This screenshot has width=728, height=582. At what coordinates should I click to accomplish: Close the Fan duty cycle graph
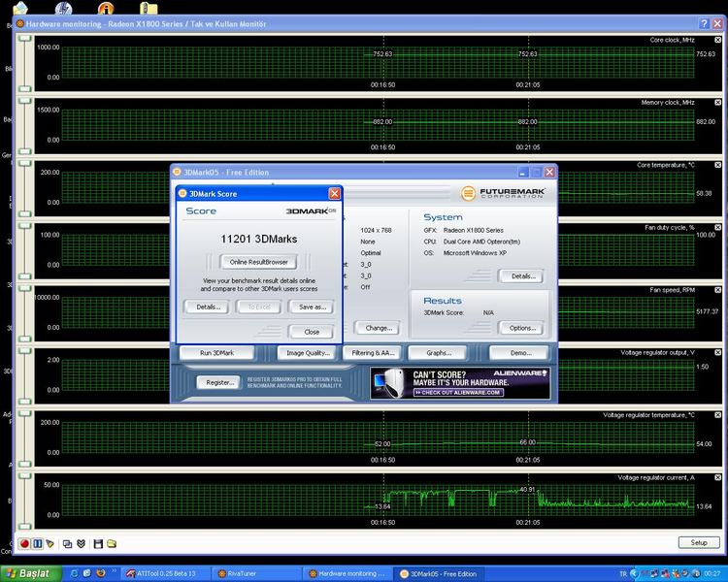point(717,227)
